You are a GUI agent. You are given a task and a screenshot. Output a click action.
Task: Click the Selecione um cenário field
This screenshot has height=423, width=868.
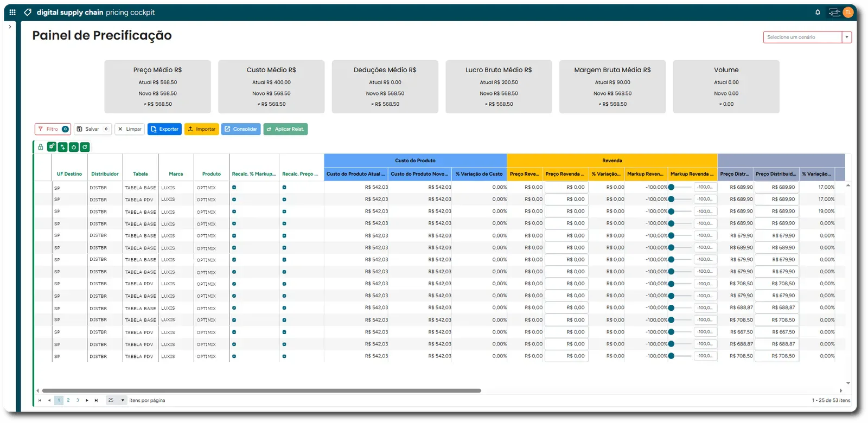pyautogui.click(x=803, y=37)
